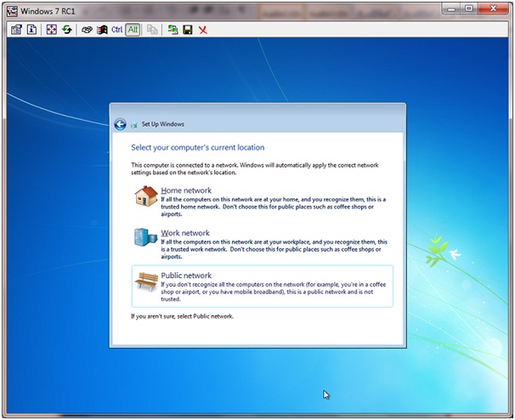Viewport: 515px width, 420px height.
Task: Click the green refresh screen icon
Action: 67,30
